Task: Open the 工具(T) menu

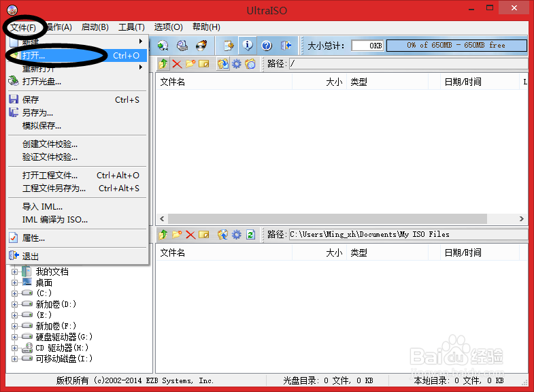Action: coord(131,27)
